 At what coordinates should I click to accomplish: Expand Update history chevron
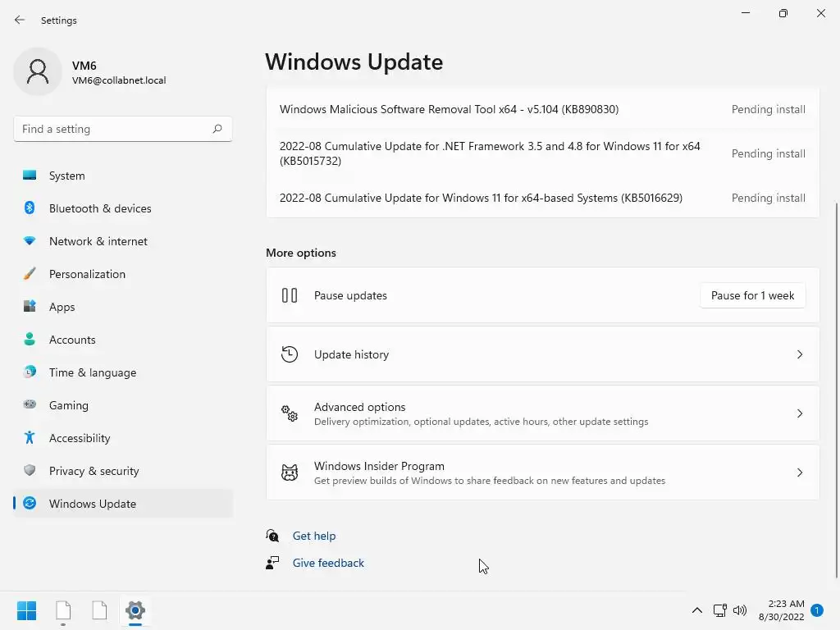click(800, 354)
